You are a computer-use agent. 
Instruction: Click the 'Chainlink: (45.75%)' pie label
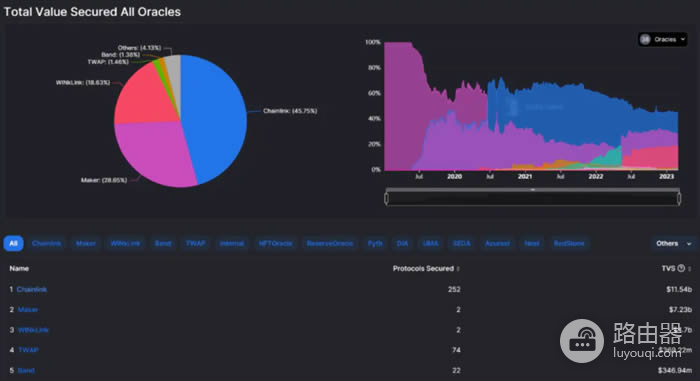(x=290, y=111)
